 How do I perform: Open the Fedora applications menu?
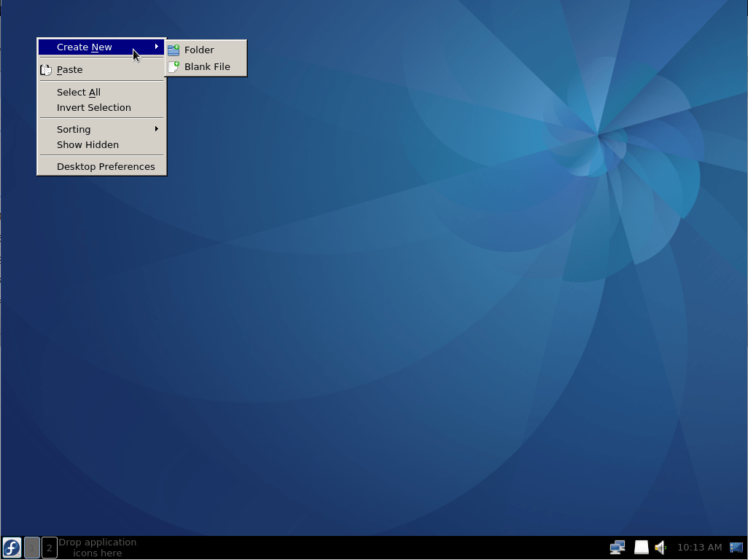(11, 547)
